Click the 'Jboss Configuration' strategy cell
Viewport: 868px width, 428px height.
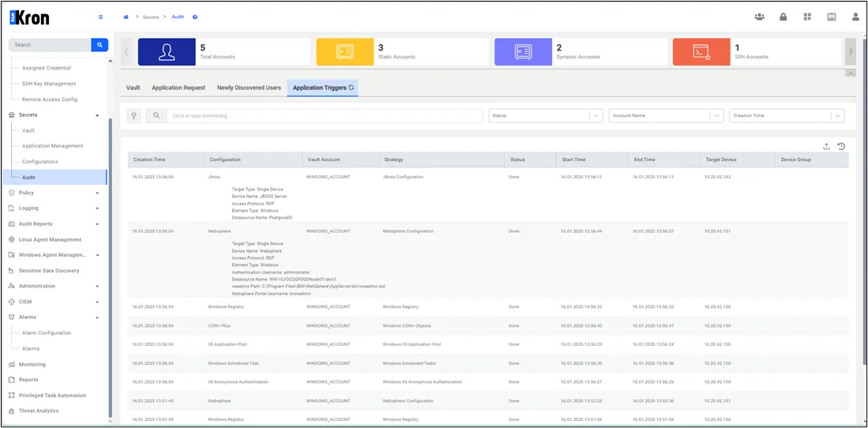click(x=403, y=177)
